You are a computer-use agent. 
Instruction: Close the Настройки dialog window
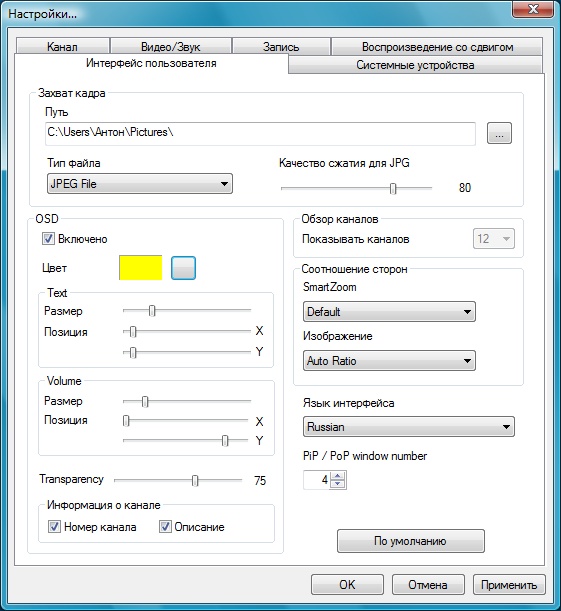tap(533, 9)
